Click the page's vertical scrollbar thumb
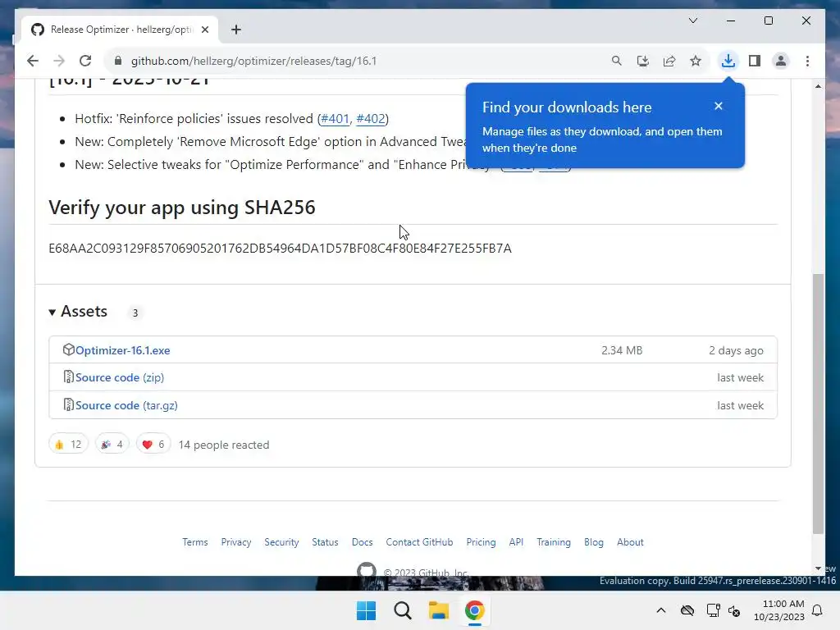Image resolution: width=840 pixels, height=630 pixels. [818, 404]
